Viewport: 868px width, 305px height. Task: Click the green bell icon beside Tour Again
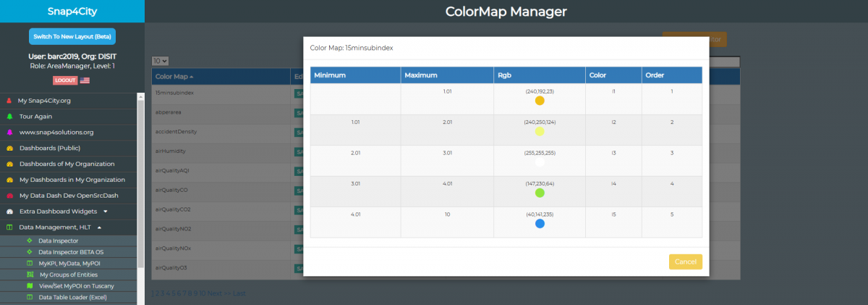coord(9,117)
